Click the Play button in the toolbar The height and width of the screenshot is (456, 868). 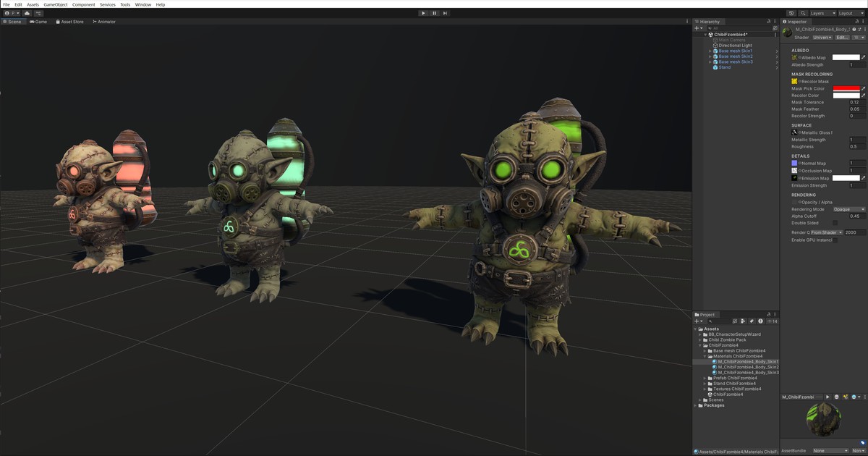[x=423, y=13]
